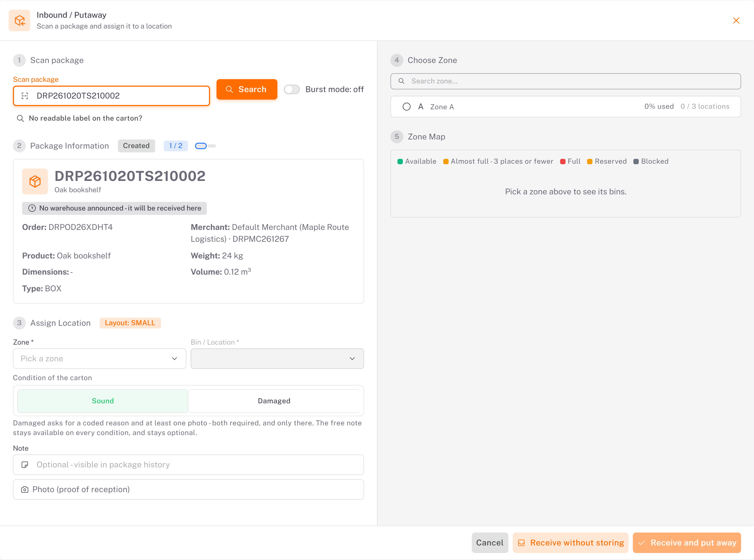The height and width of the screenshot is (560, 754).
Task: Click the Merchant code DRPMC261267 text
Action: pos(261,239)
